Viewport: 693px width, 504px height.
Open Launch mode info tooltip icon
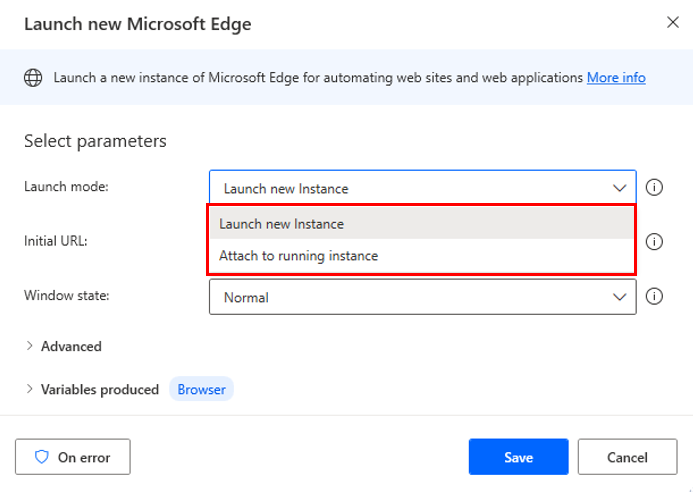tap(654, 187)
